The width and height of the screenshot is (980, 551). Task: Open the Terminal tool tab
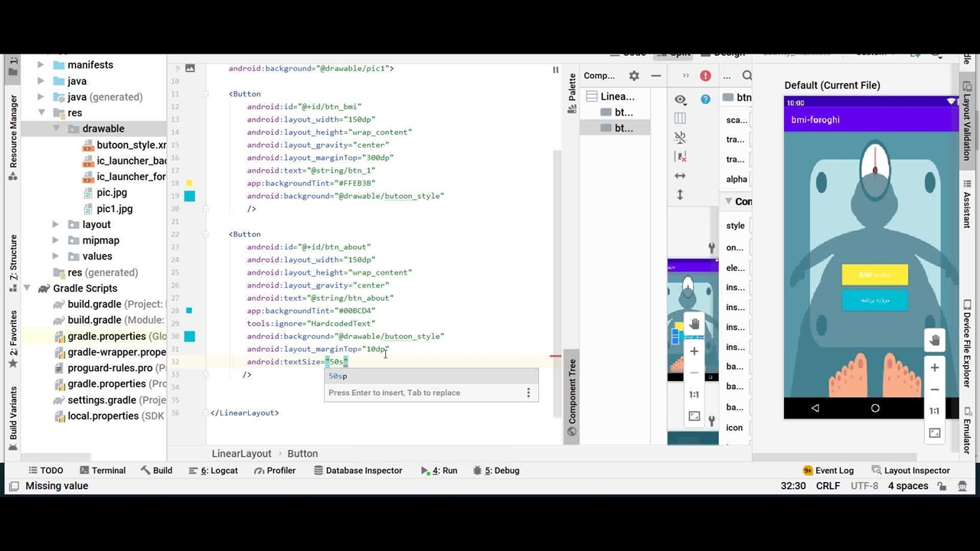pyautogui.click(x=102, y=471)
